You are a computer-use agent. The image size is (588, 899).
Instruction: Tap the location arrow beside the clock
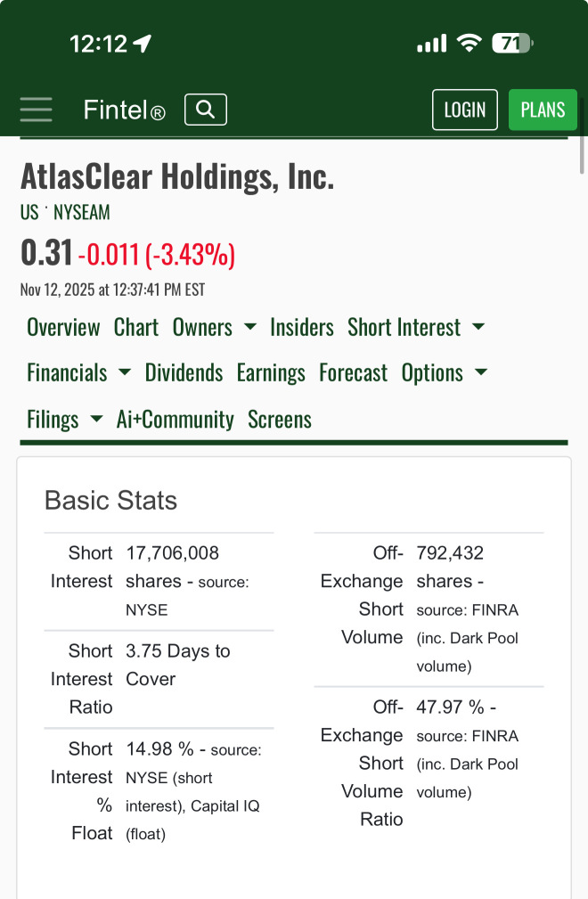tap(142, 44)
